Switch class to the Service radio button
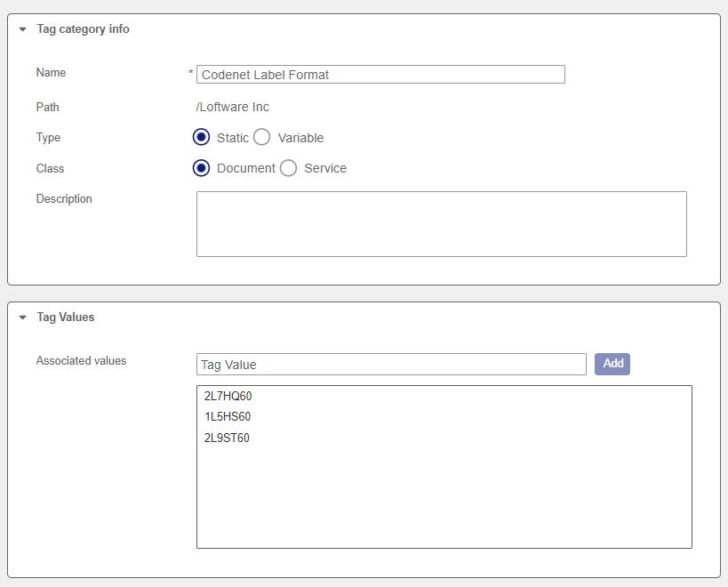728x587 pixels. [x=288, y=167]
